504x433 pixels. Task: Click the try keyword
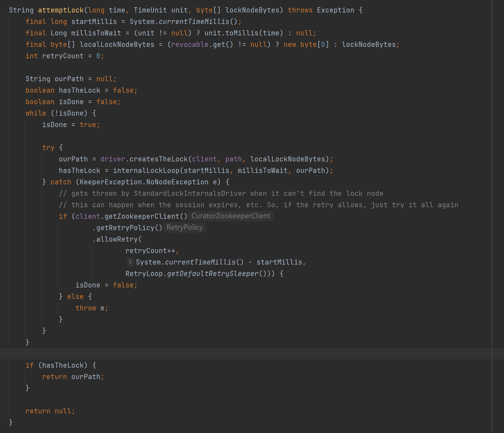tap(48, 148)
